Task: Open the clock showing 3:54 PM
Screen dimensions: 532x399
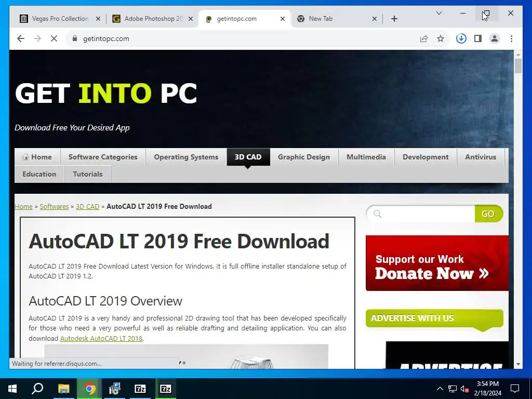Action: coord(487,389)
